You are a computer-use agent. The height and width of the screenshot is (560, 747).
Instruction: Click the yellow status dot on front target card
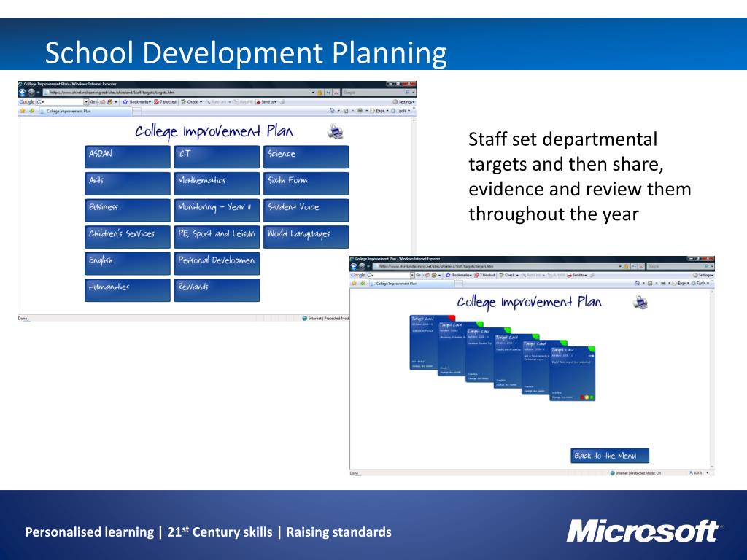point(587,397)
